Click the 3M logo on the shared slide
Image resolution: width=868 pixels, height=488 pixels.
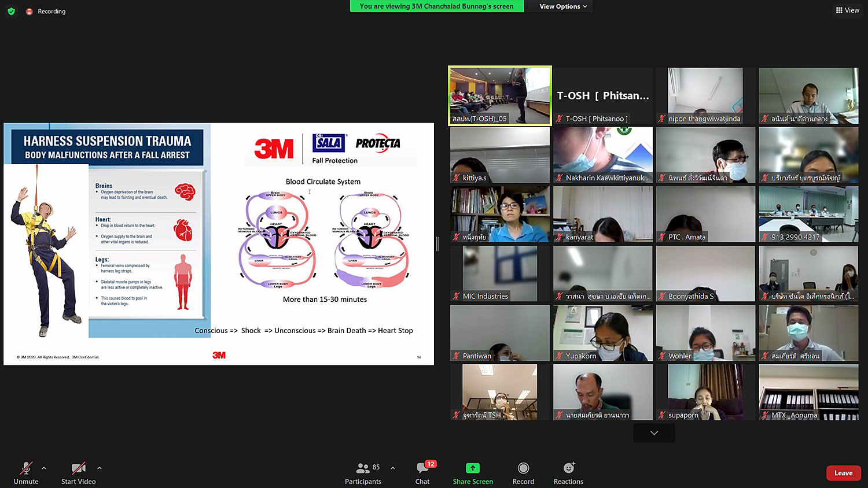click(x=274, y=149)
